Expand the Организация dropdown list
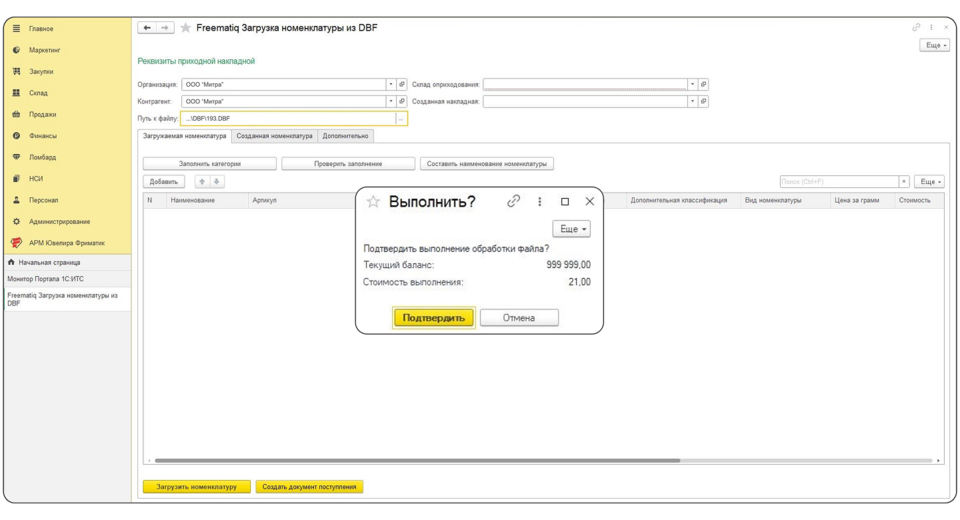 click(390, 85)
